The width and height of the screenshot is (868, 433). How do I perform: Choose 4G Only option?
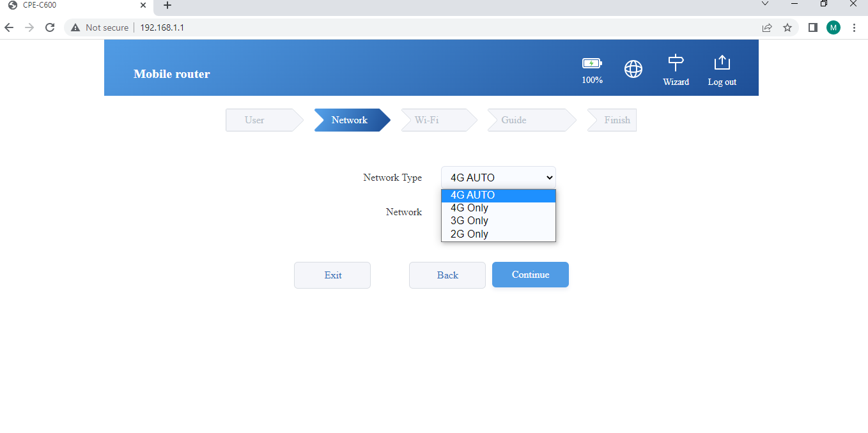pos(499,208)
